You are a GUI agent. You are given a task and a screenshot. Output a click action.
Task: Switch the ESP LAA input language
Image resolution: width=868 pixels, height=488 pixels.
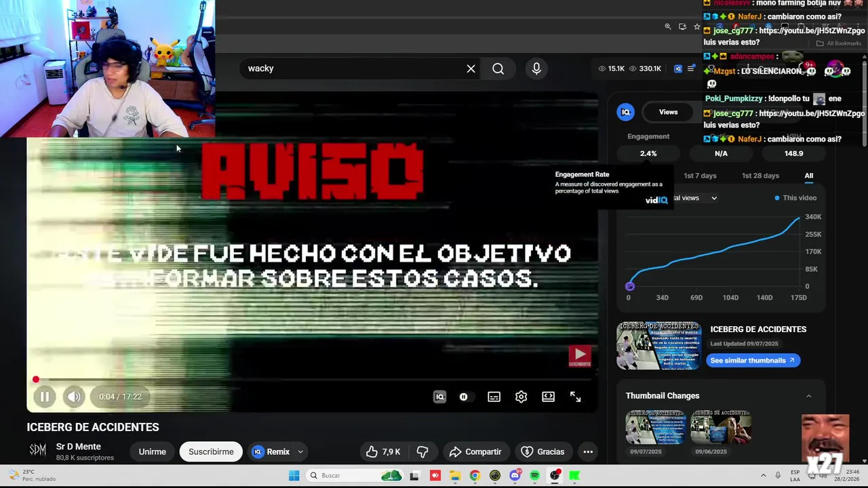[x=795, y=476]
